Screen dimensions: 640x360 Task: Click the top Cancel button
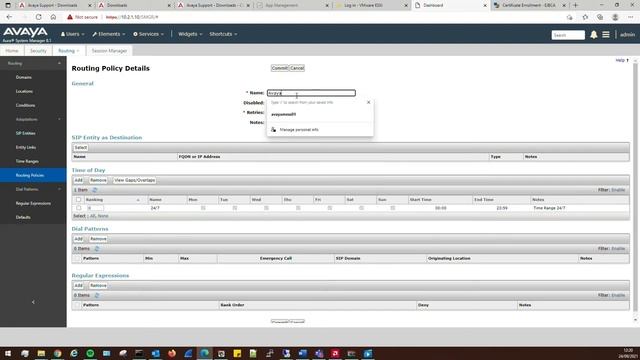click(x=297, y=68)
